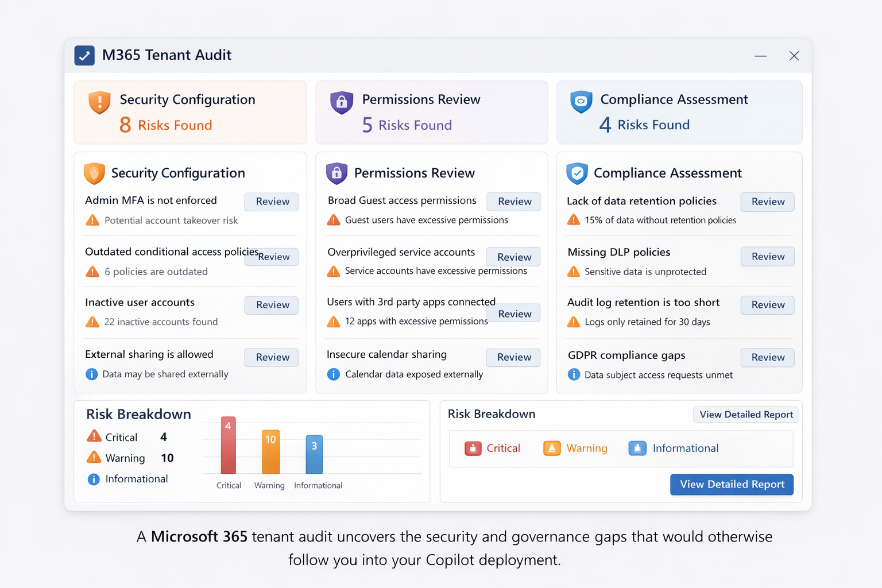Viewport: 882px width, 588px height.
Task: Click the warning icon beside 'Guest users have excessive permissions'
Action: [334, 220]
